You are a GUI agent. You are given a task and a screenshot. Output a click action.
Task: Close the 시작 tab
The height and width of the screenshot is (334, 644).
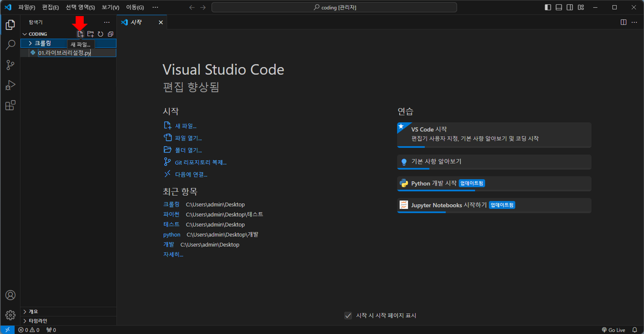161,23
